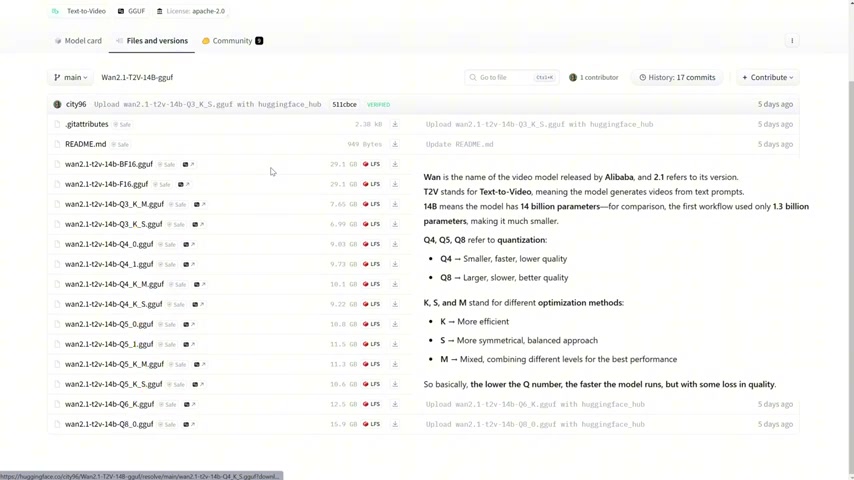Viewport: 854px width, 480px height.
Task: Open the three-dot more options menu
Action: pyautogui.click(x=792, y=40)
